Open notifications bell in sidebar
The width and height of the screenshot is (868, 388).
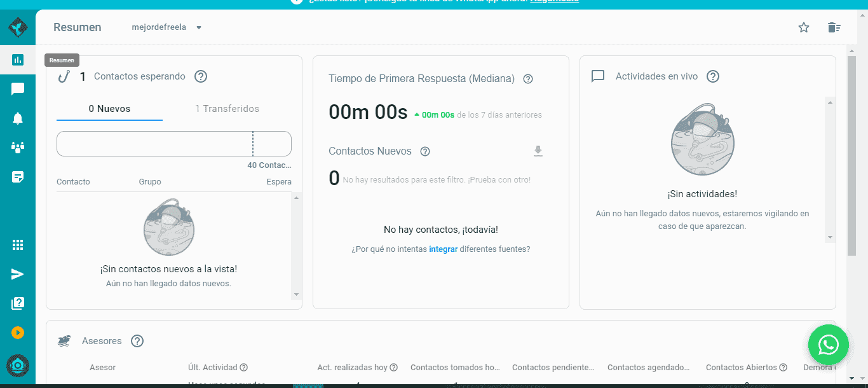point(18,118)
